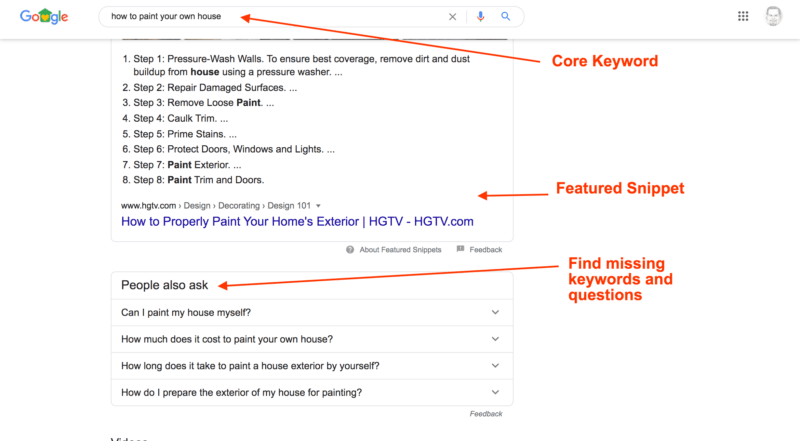The height and width of the screenshot is (441, 800).
Task: Click the Google logo
Action: (44, 16)
